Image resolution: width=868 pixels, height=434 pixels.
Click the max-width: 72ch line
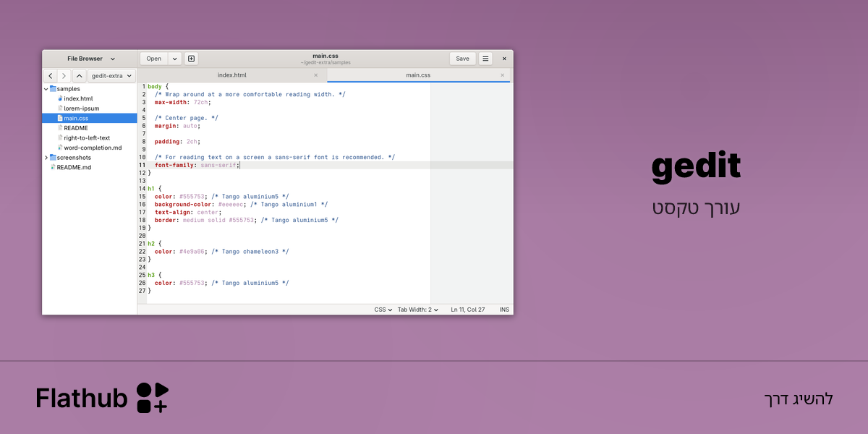(x=183, y=102)
